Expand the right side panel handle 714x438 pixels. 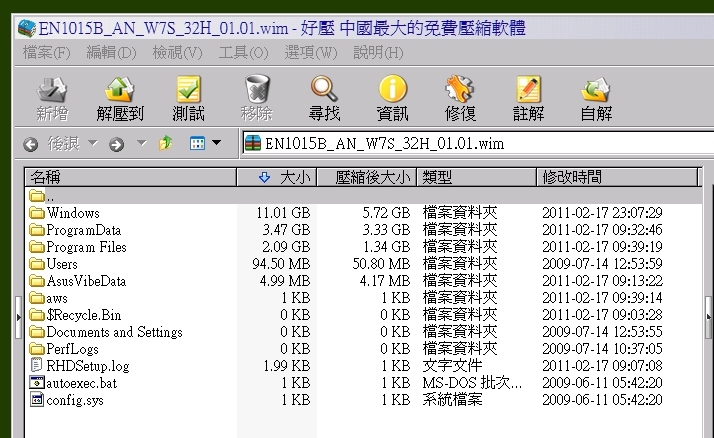pyautogui.click(x=709, y=317)
